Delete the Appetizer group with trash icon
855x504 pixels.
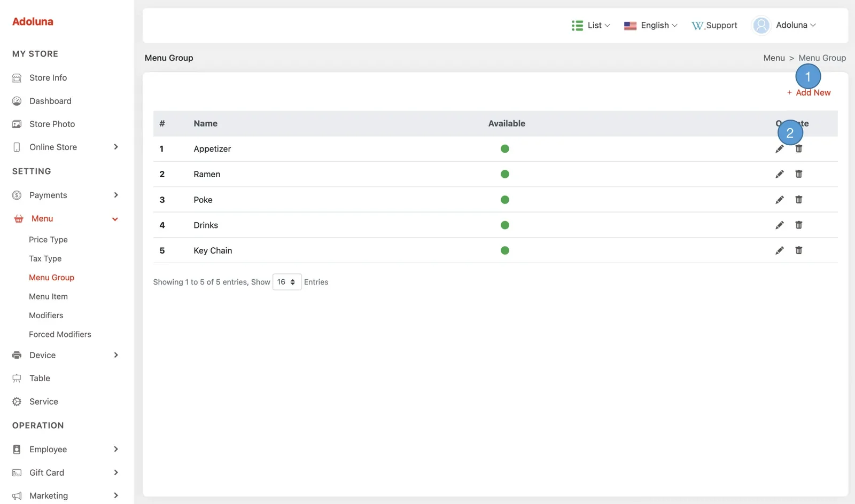(x=799, y=148)
